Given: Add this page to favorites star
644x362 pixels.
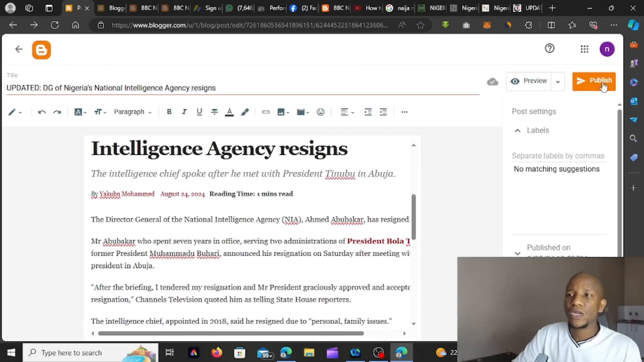Looking at the screenshot, I should (x=420, y=25).
